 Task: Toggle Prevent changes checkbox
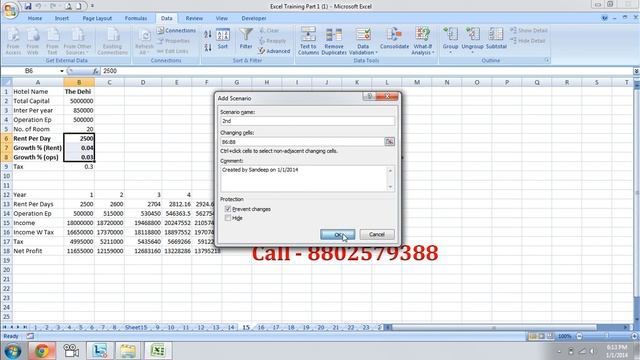228,209
